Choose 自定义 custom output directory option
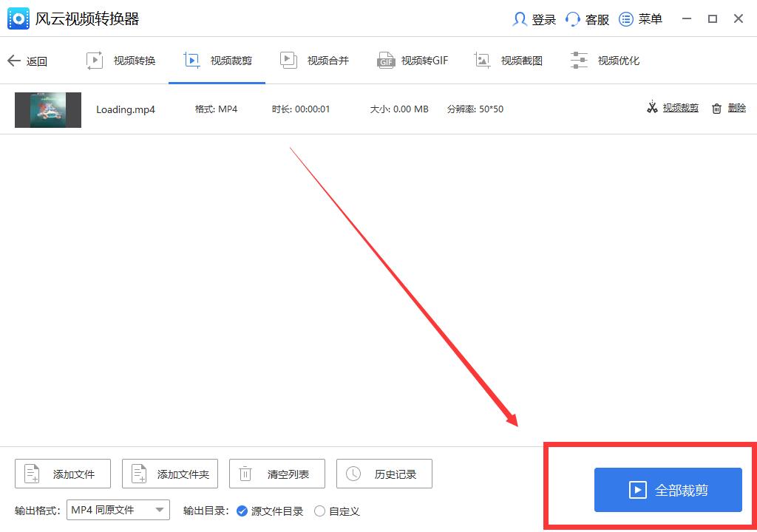 [319, 511]
